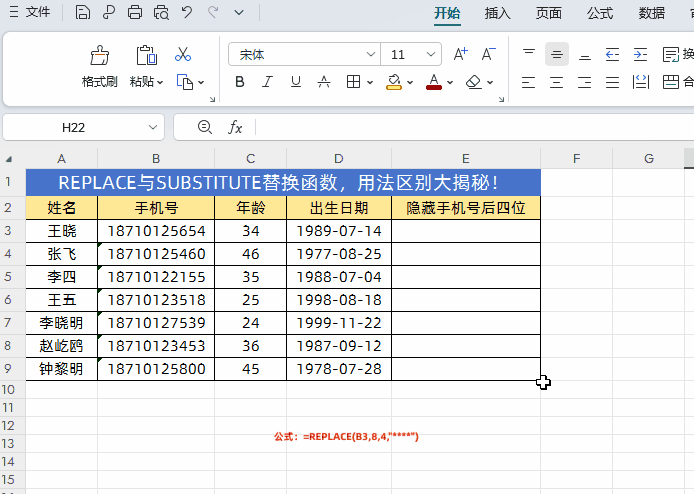The image size is (694, 494).
Task: Click the 格式刷 format painter button
Action: click(x=100, y=66)
